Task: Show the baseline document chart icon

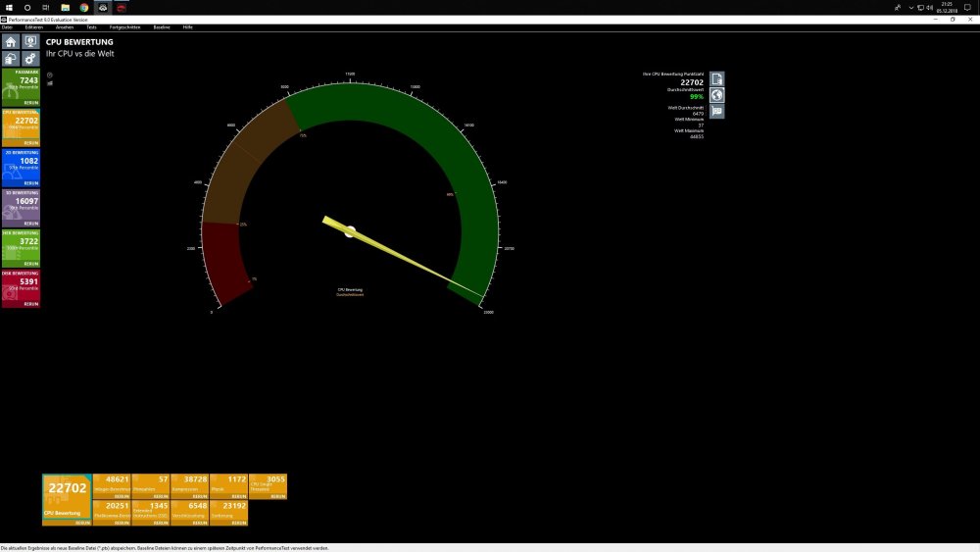Action: pyautogui.click(x=717, y=79)
